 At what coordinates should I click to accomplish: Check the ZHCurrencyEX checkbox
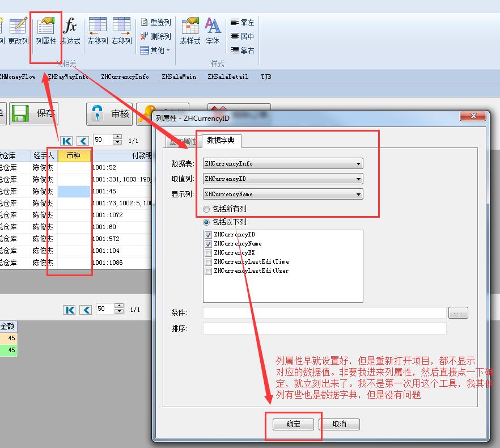(209, 253)
